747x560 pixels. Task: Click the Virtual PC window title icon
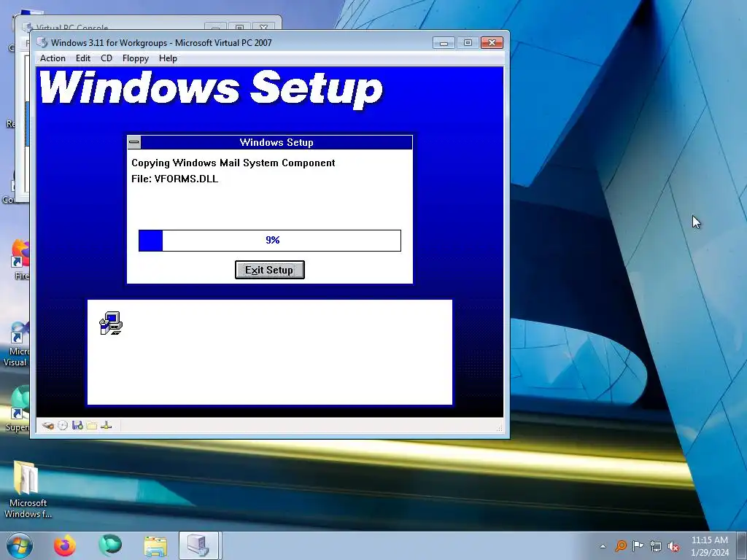click(x=42, y=42)
